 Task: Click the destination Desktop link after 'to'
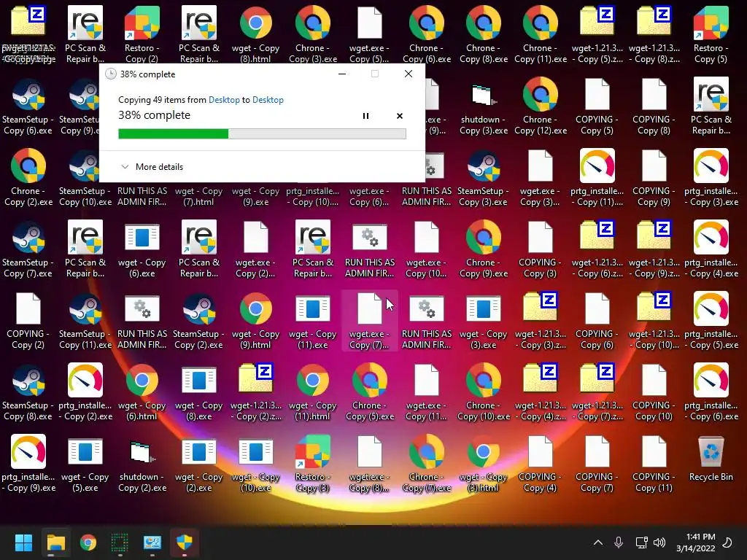tap(268, 99)
